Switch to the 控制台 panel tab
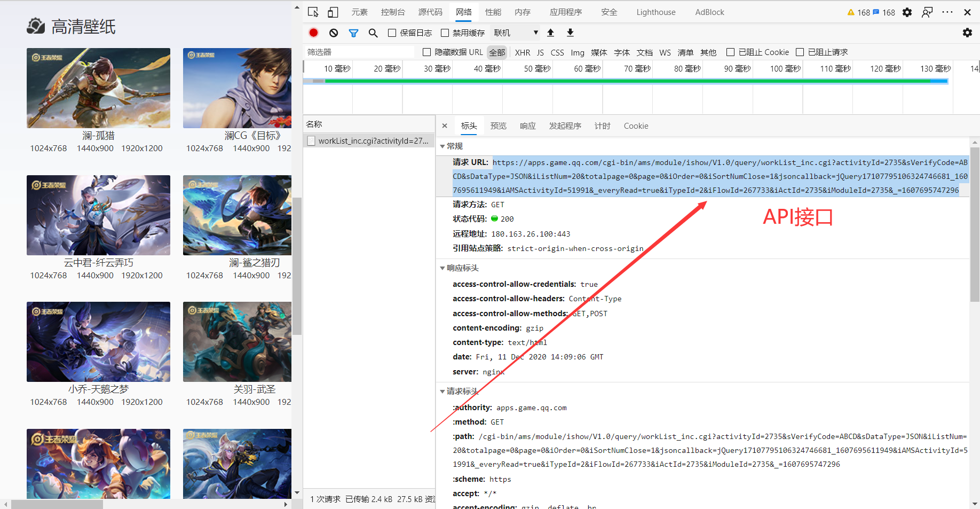980x509 pixels. (x=393, y=12)
